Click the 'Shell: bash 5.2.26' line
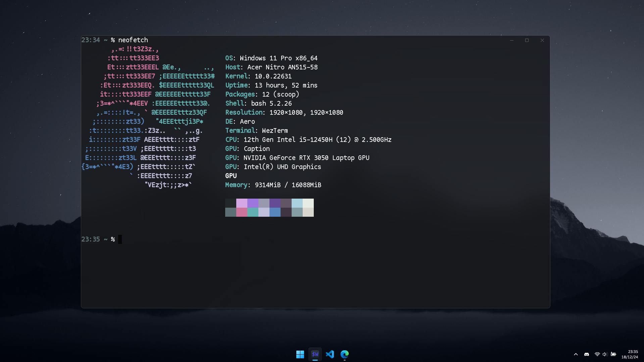This screenshot has height=362, width=644. click(x=258, y=103)
